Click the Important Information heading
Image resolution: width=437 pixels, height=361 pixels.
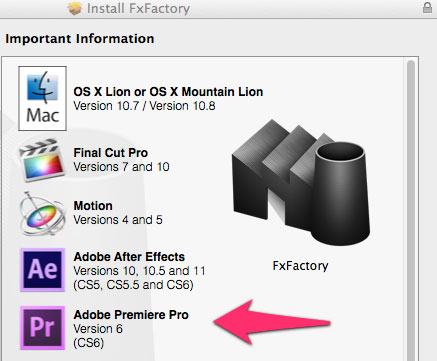tap(80, 39)
